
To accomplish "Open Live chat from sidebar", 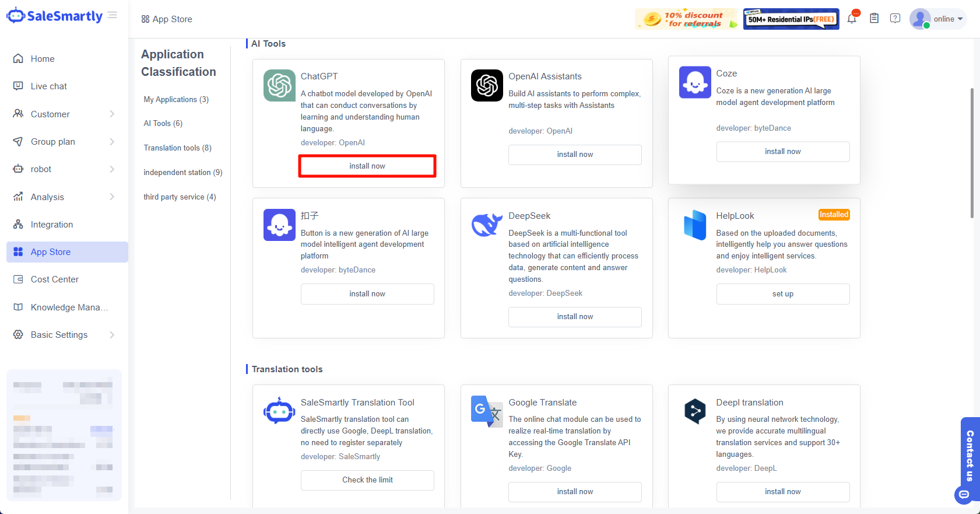I will coord(49,86).
